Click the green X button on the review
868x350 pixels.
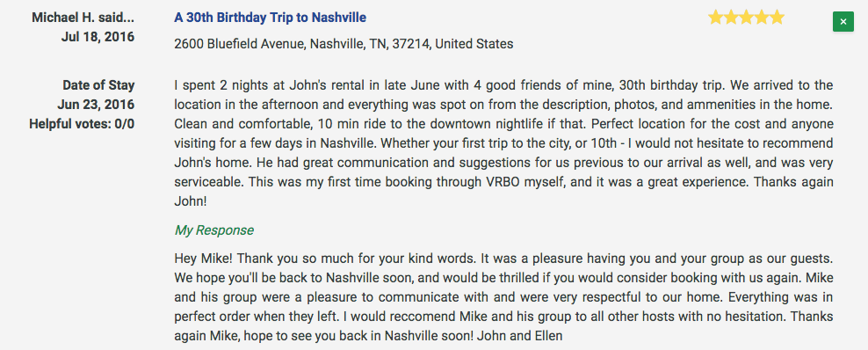[x=843, y=22]
